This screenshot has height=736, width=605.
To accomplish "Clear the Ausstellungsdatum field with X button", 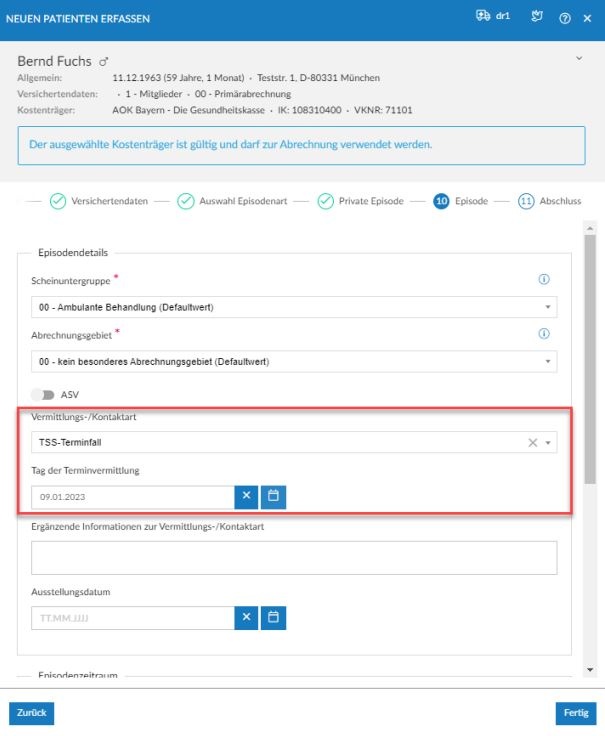I will click(x=246, y=618).
